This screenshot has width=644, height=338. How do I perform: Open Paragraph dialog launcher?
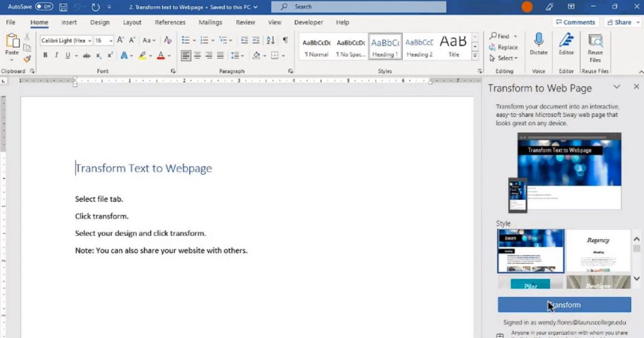point(291,71)
